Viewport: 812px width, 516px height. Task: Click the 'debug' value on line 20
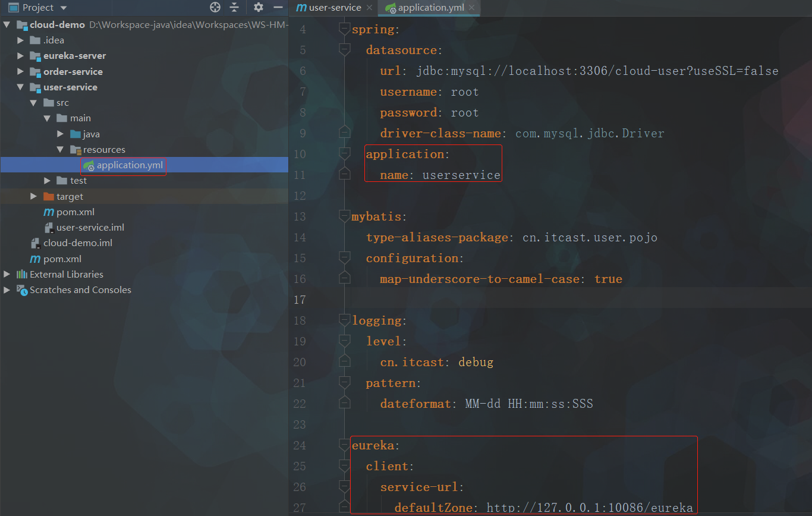pos(476,362)
